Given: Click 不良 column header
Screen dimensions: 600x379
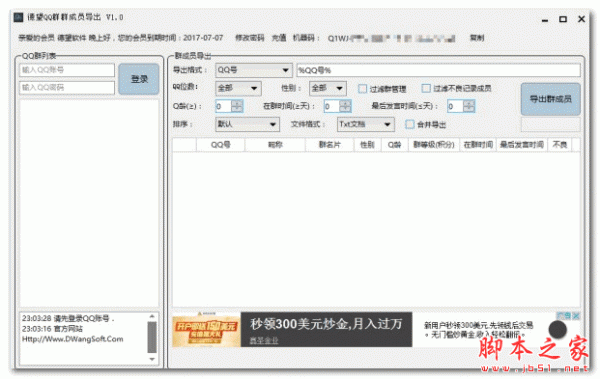Looking at the screenshot, I should tap(559, 145).
